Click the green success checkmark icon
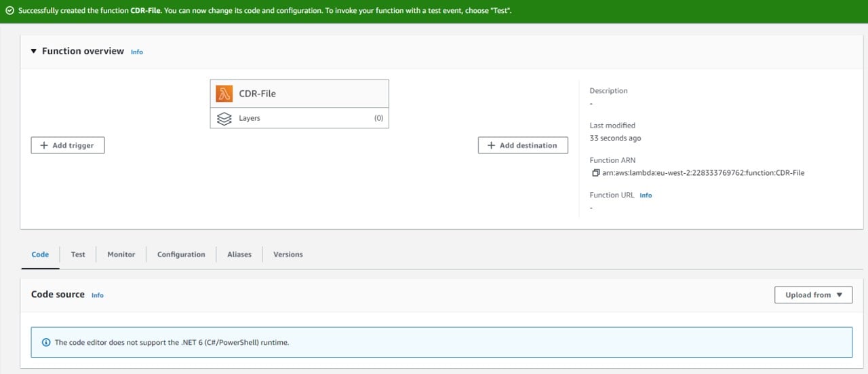This screenshot has height=374, width=868. (x=9, y=11)
